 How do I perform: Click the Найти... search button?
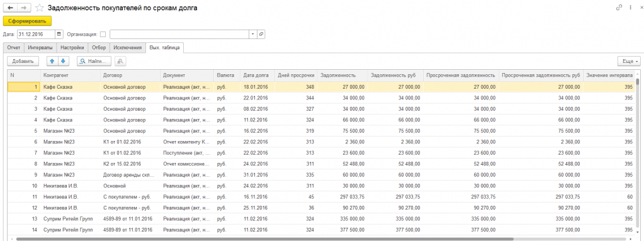[x=94, y=61]
